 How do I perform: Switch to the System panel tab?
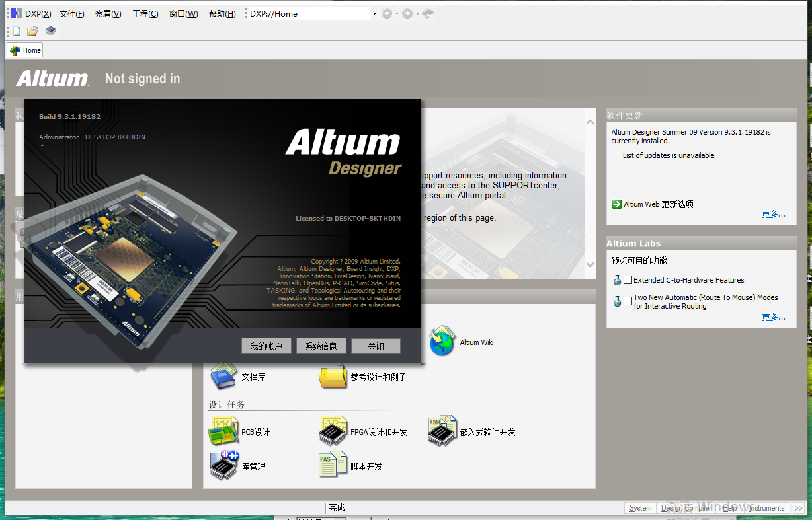tap(639, 507)
